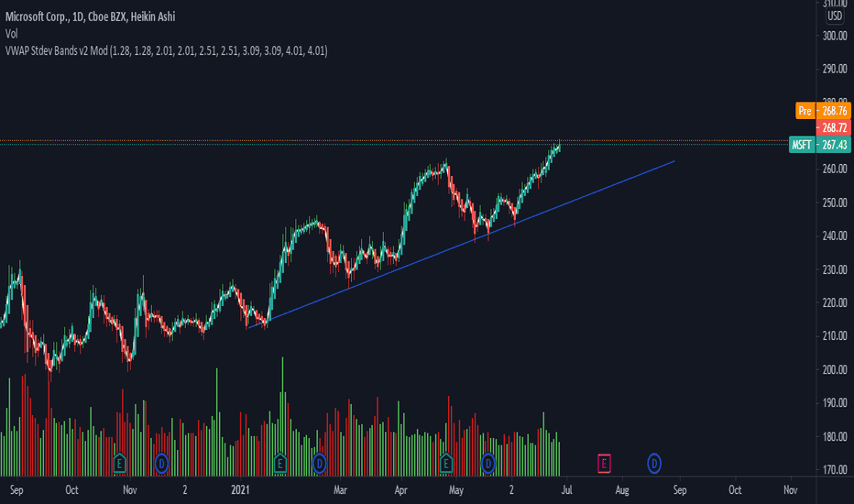The height and width of the screenshot is (504, 854).
Task: Open the earnings E marker after 2021 label
Action: click(x=280, y=464)
